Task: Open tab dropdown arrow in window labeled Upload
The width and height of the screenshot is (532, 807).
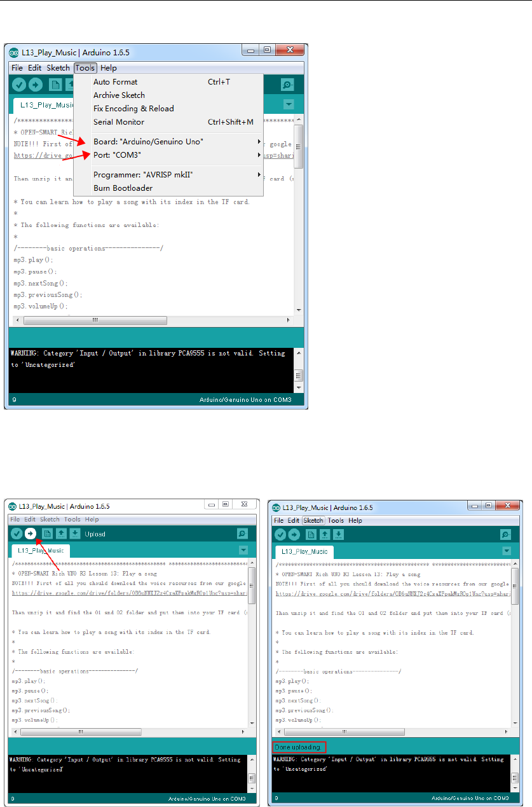Action: tap(243, 550)
